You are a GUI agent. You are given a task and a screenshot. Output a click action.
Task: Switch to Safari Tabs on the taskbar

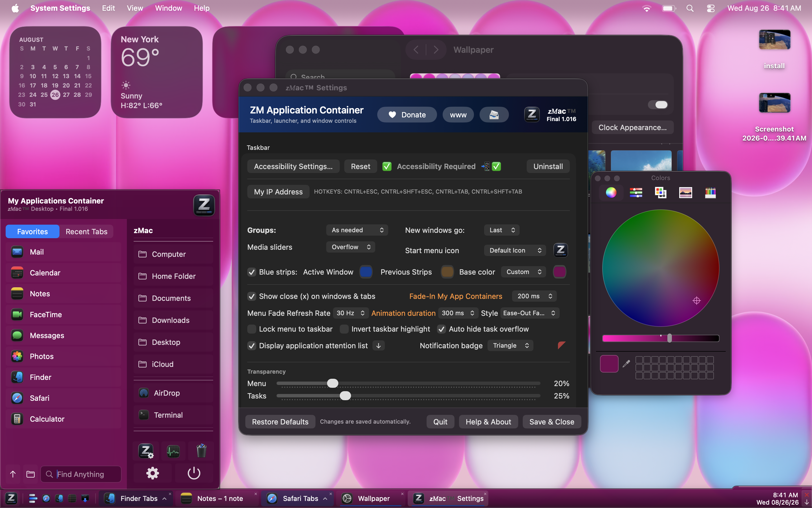(298, 498)
